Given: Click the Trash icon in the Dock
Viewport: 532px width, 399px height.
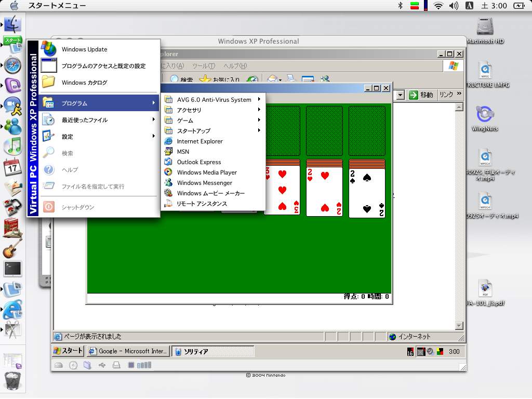Looking at the screenshot, I should click(x=12, y=381).
